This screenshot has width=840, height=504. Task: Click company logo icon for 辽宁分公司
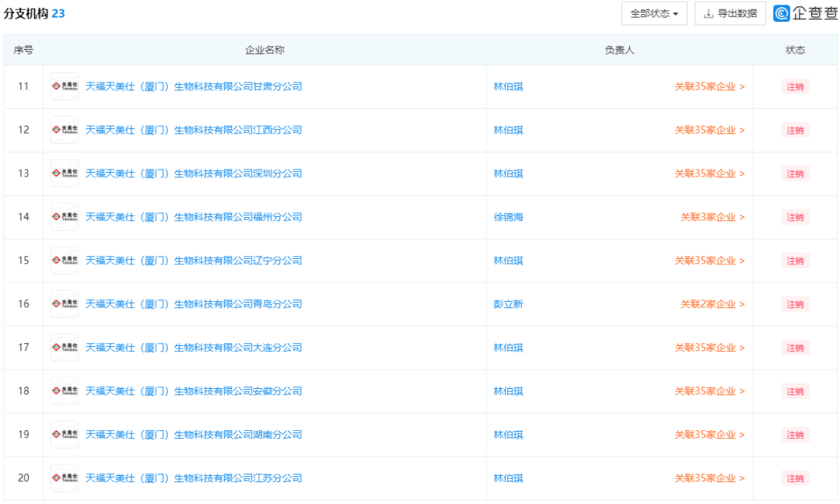pos(65,261)
